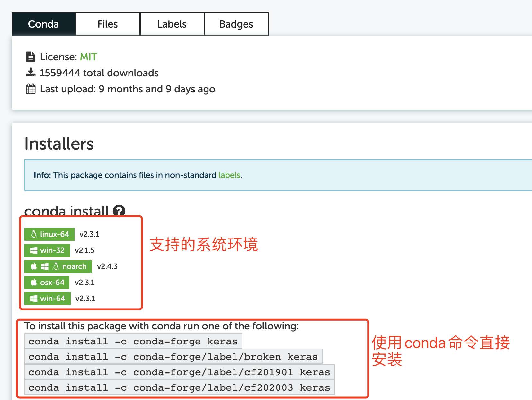The height and width of the screenshot is (400, 532).
Task: Click version v2.3.1 next to win-64
Action: [x=85, y=299]
